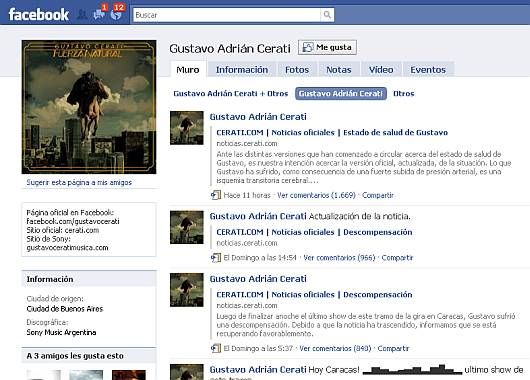Click Ciudad de Buenos Aires text
This screenshot has height=380, width=530.
click(65, 309)
